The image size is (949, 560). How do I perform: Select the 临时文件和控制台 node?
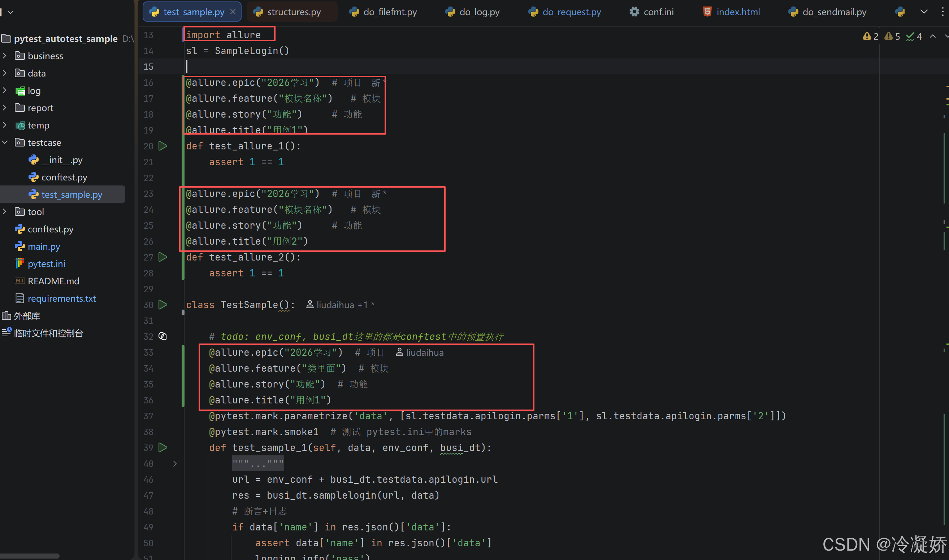point(48,334)
